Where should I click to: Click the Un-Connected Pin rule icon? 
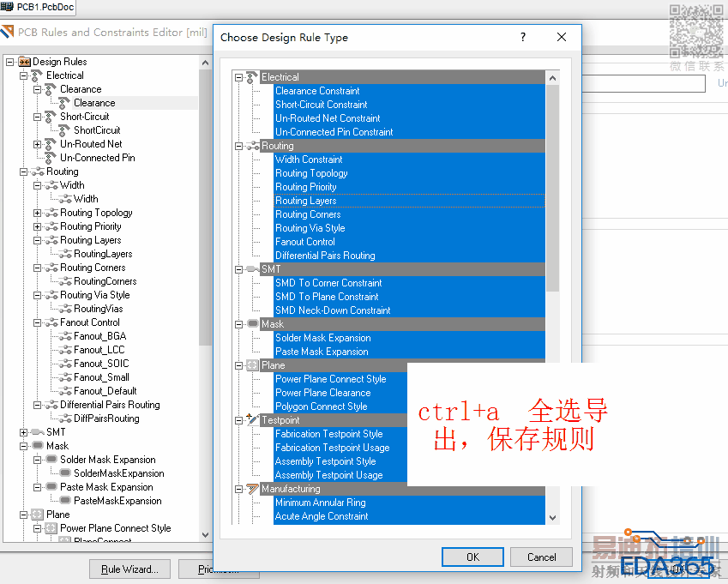(x=51, y=158)
